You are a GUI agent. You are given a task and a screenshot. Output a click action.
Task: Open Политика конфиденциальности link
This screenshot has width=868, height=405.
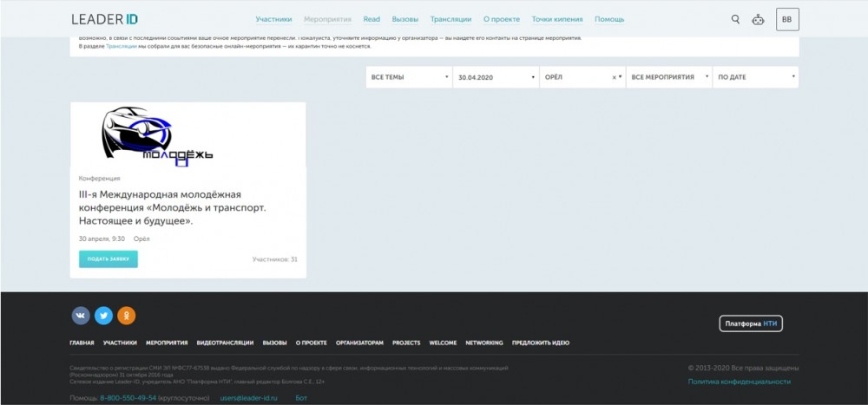739,382
